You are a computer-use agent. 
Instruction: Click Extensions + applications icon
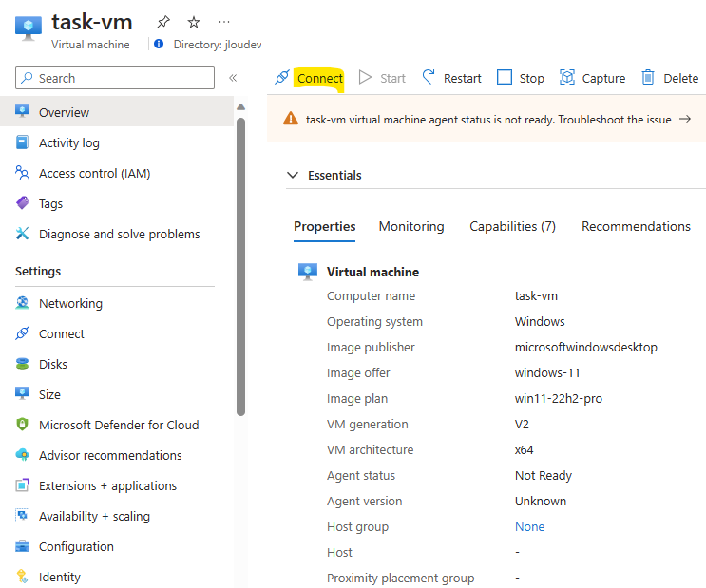coord(22,485)
